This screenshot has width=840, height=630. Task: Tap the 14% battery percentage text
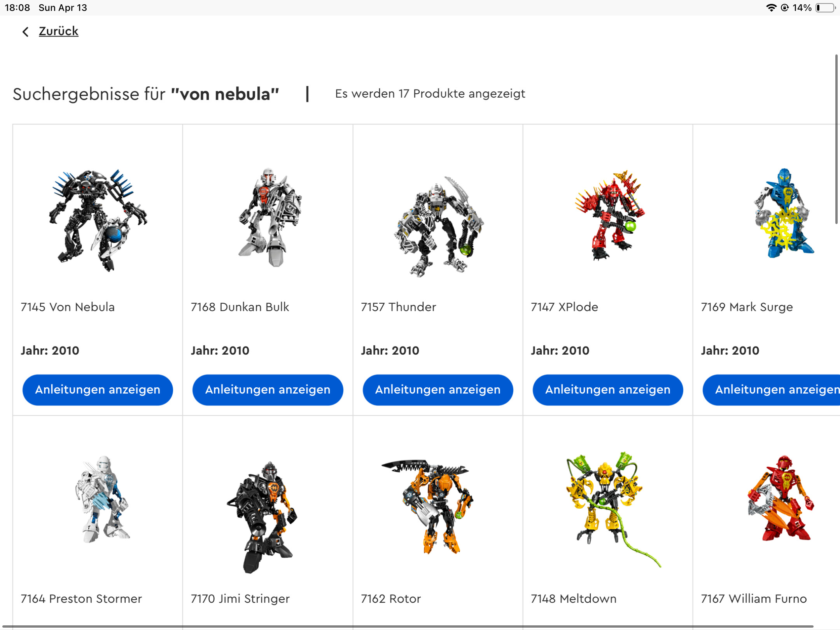click(x=802, y=8)
